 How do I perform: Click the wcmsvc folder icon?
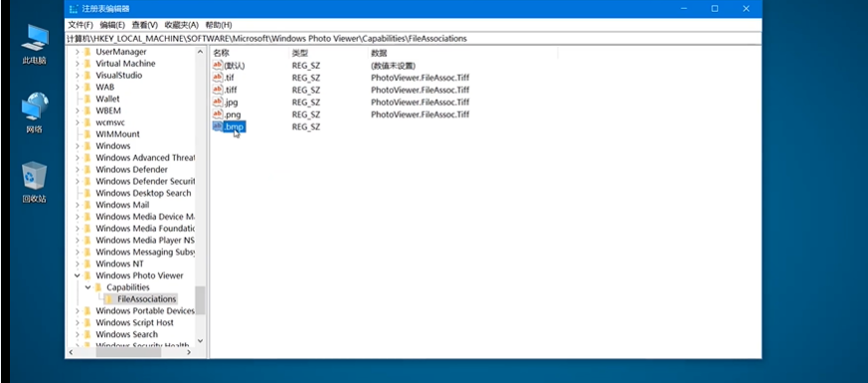pos(87,122)
